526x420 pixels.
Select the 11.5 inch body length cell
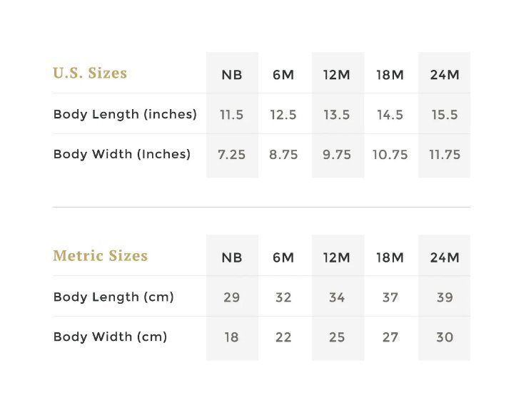(x=232, y=115)
